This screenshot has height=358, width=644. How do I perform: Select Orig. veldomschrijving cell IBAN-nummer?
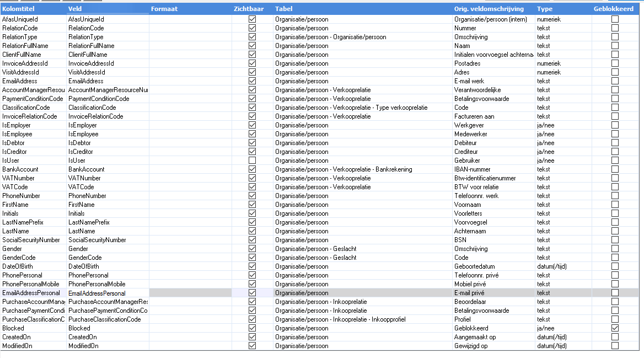pos(493,169)
